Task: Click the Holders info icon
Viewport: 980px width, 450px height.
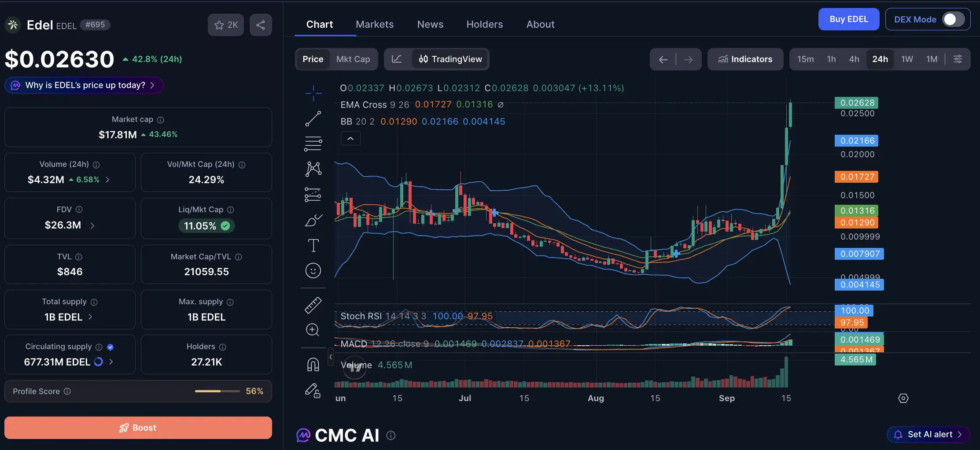Action: [223, 347]
